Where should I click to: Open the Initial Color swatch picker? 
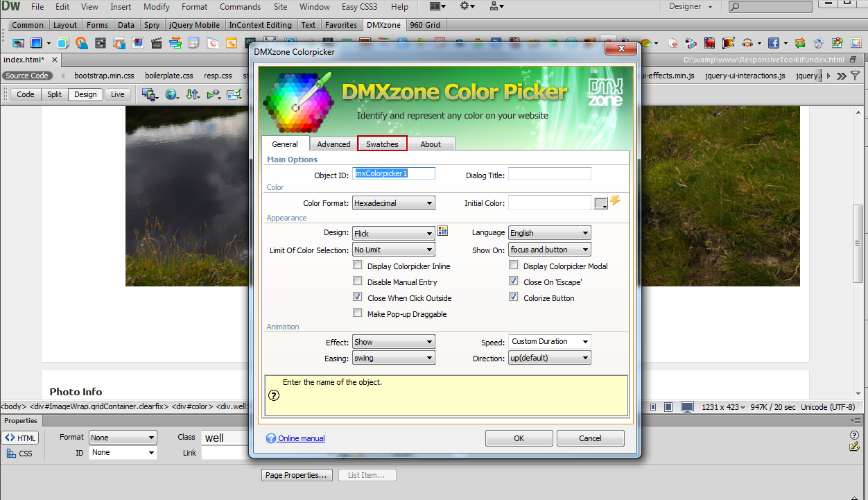601,203
